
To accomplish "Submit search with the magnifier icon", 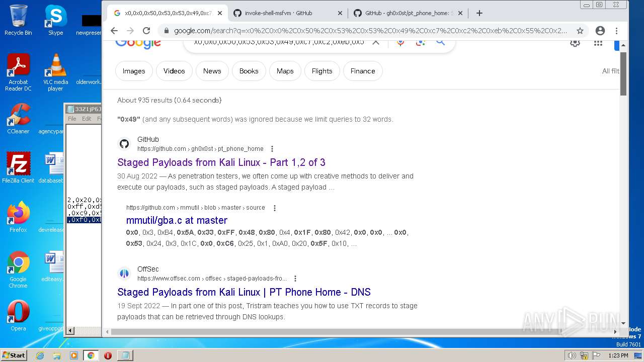I will (x=441, y=42).
